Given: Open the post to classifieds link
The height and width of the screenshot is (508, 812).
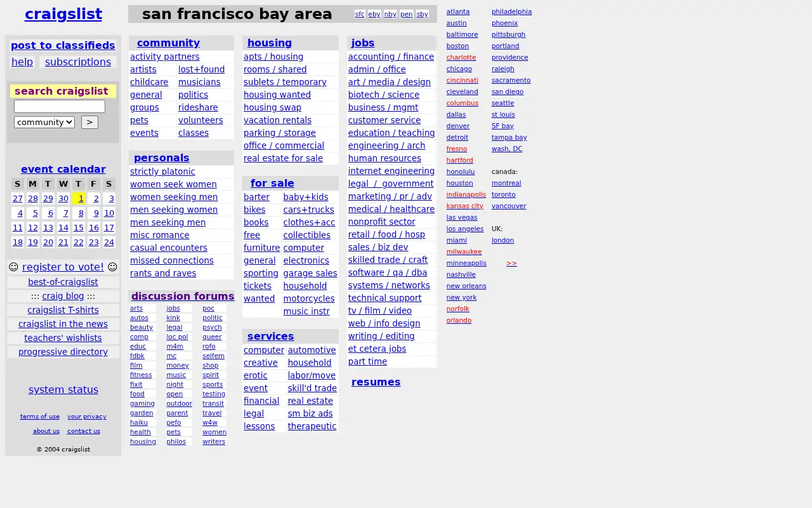Looking at the screenshot, I should tap(63, 45).
